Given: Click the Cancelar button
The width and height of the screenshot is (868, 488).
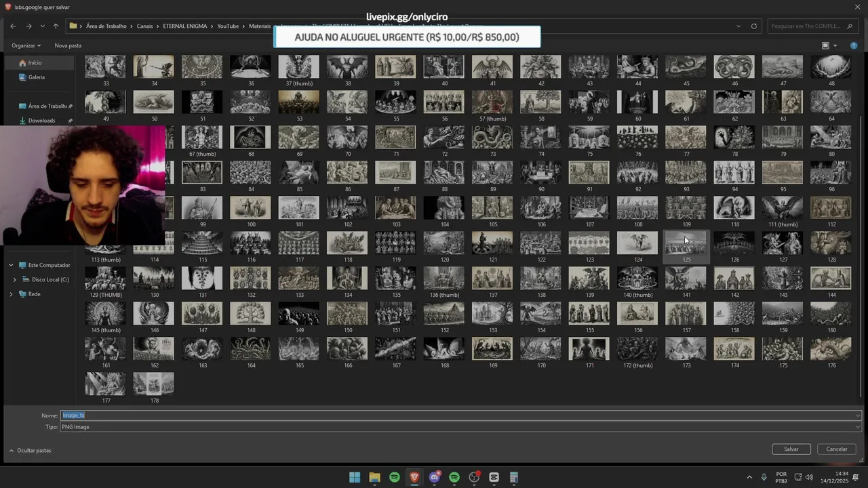Looking at the screenshot, I should pyautogui.click(x=837, y=449).
